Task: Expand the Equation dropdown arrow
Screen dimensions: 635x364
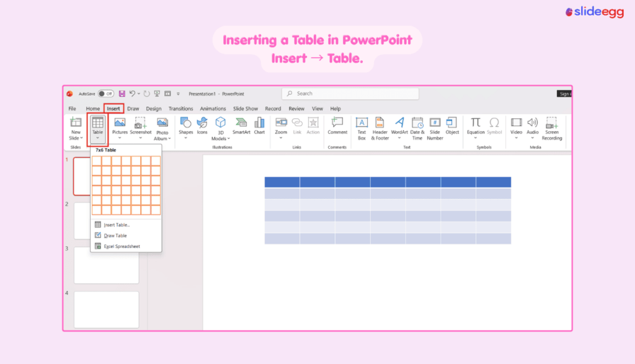Action: pos(476,138)
